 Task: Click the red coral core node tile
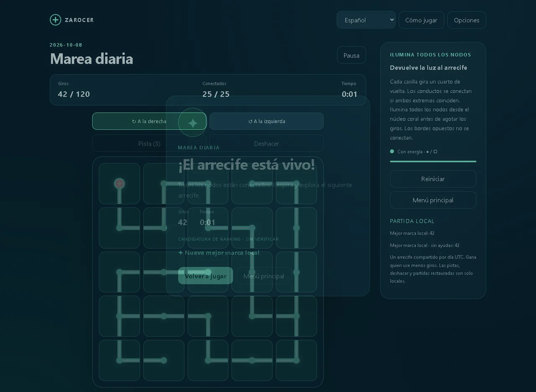click(119, 184)
